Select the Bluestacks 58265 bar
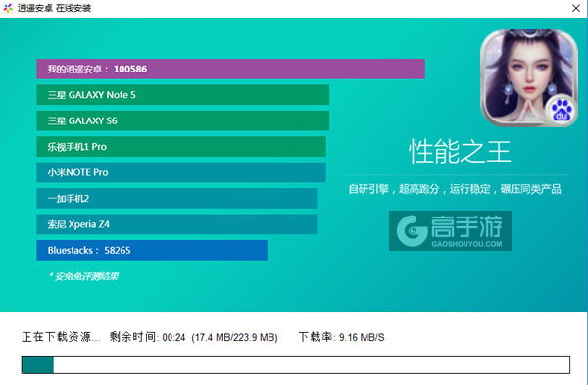 (x=152, y=250)
